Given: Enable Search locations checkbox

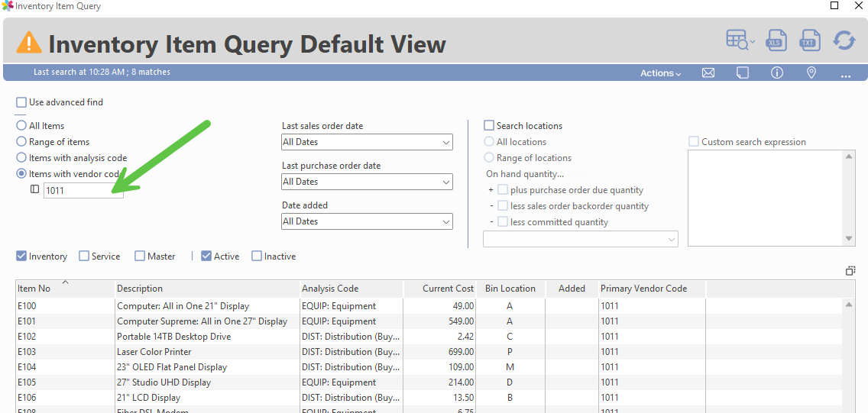Looking at the screenshot, I should click(x=489, y=126).
